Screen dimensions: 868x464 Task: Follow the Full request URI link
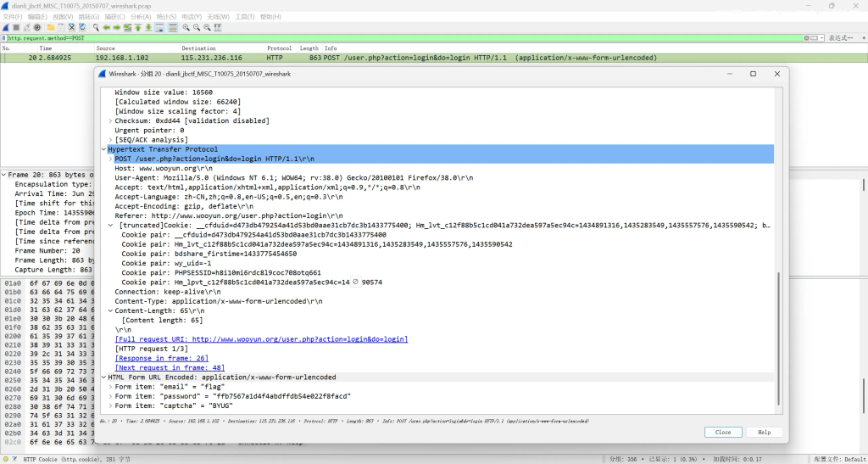[x=261, y=339]
